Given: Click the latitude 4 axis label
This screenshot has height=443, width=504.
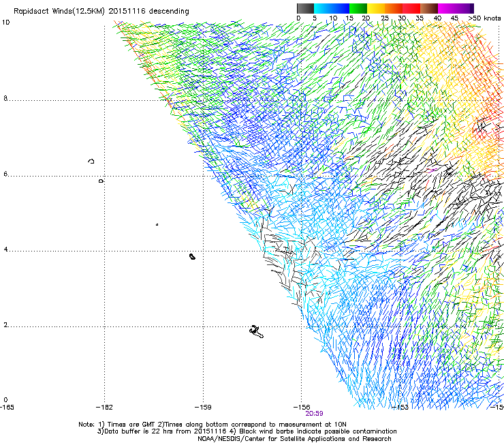Looking at the screenshot, I should pyautogui.click(x=5, y=249).
